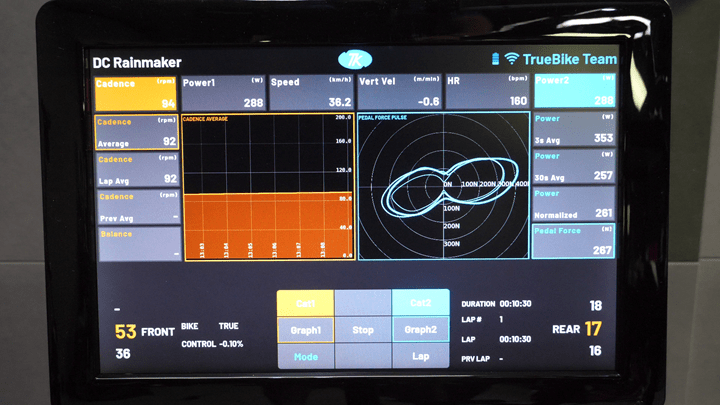Tap the Mode button
This screenshot has height=405, width=720.
click(306, 357)
